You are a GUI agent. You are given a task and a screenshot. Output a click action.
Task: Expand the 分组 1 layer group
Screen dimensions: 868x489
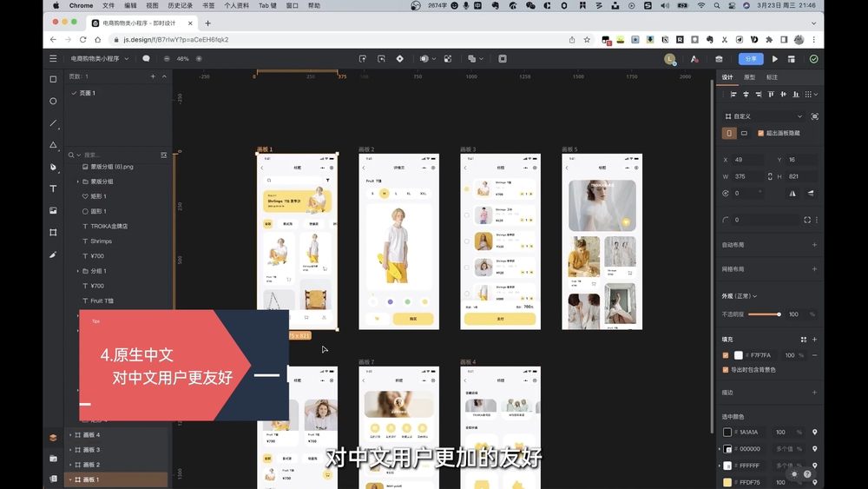77,271
